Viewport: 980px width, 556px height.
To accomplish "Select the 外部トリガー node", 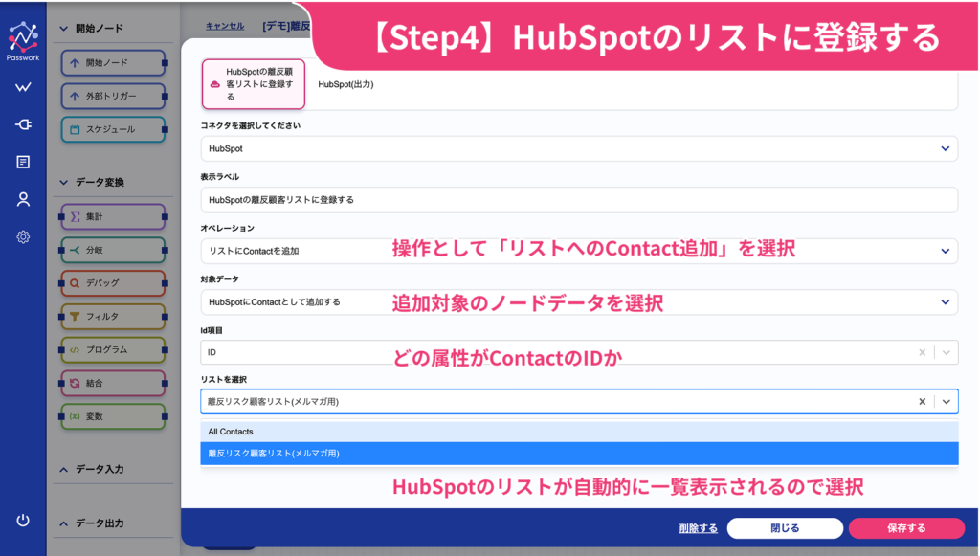I will pos(113,97).
